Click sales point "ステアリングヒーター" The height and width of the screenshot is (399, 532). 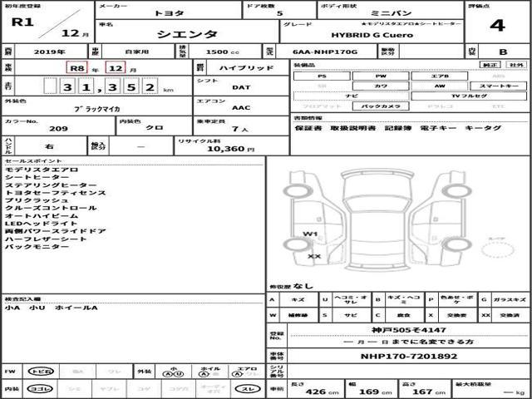point(51,185)
